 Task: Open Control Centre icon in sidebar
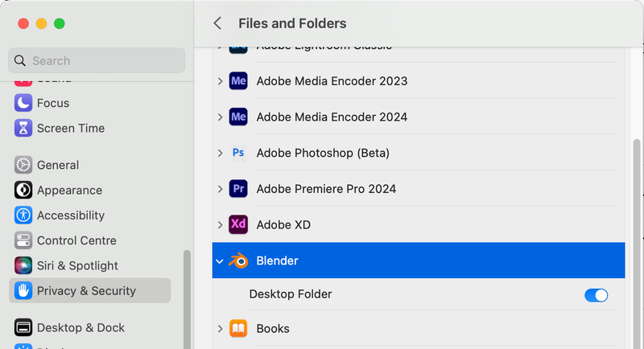click(23, 240)
